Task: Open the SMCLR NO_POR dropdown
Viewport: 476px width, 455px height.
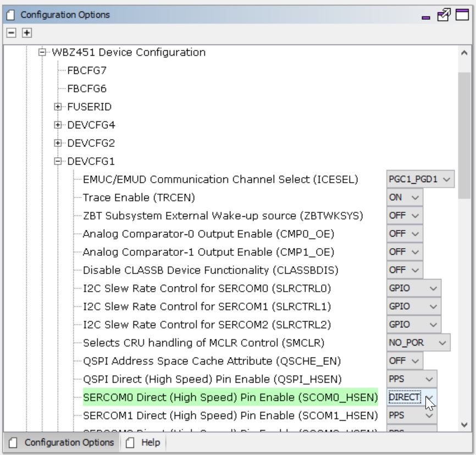Action: [x=418, y=343]
